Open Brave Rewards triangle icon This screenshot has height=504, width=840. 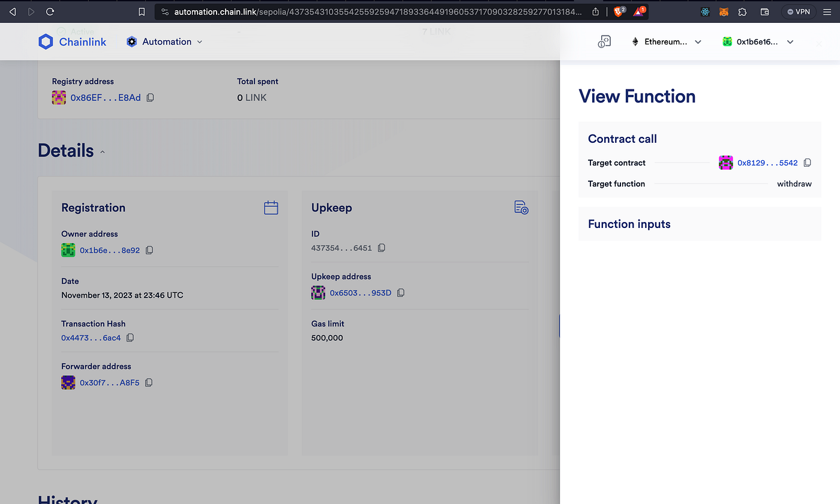638,11
